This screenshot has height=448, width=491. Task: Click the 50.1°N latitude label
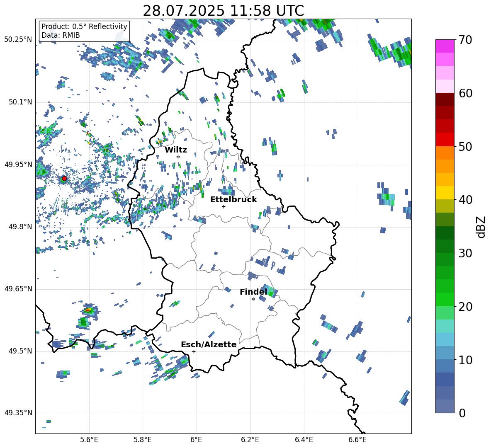coord(20,102)
